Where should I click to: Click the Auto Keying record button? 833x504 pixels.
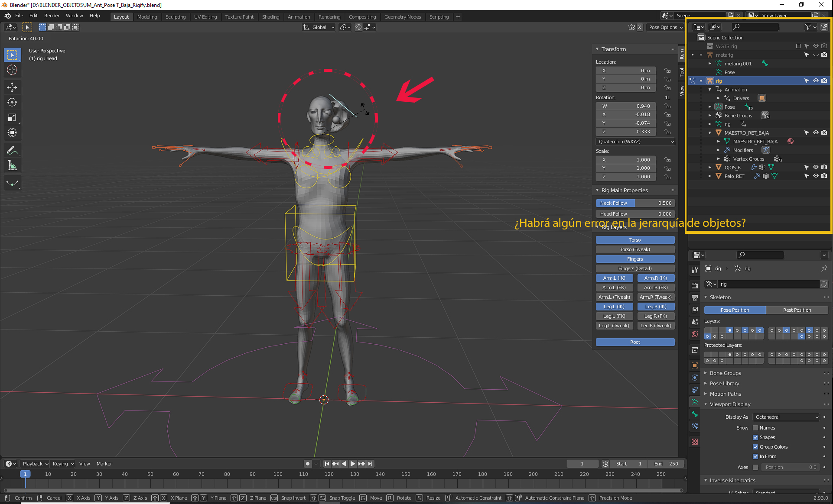[x=308, y=464]
